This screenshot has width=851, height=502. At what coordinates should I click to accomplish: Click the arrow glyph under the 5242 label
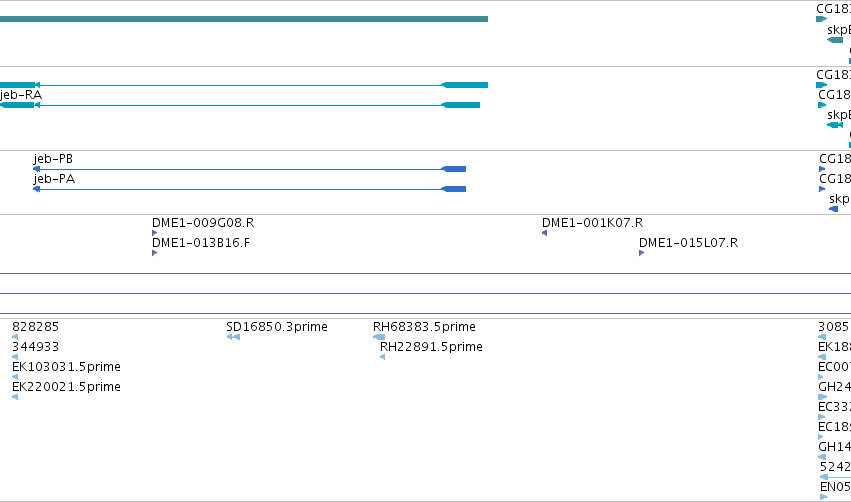pos(824,478)
